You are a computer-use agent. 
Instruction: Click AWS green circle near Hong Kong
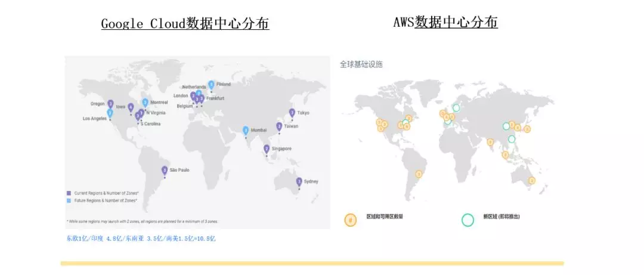(512, 139)
